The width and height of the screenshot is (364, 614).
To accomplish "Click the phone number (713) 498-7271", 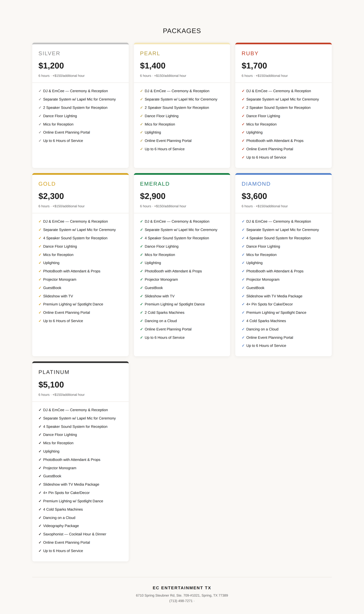I will pos(181,601).
